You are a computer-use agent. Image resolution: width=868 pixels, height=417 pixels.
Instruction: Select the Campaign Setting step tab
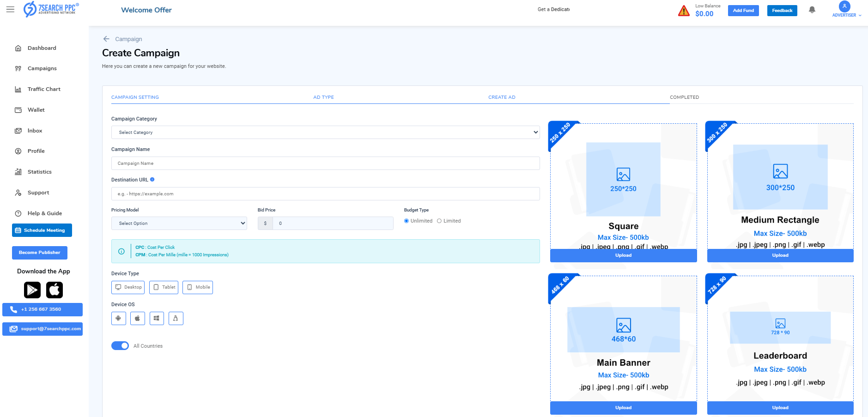(135, 97)
